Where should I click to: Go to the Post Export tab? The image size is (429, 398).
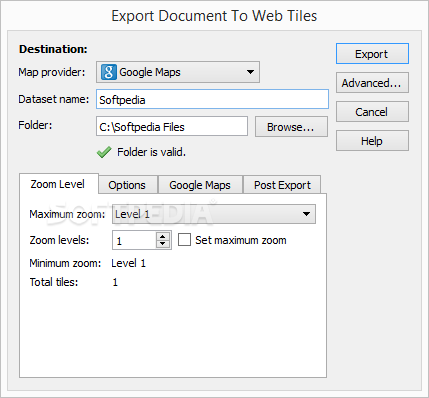tap(282, 185)
